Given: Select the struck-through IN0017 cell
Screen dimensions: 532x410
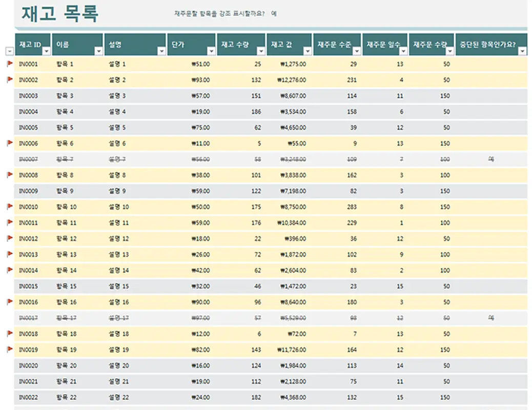Looking at the screenshot, I should tap(29, 318).
